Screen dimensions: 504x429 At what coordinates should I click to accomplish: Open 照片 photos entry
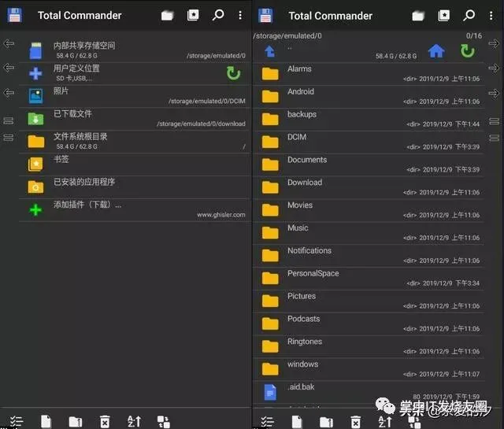135,96
